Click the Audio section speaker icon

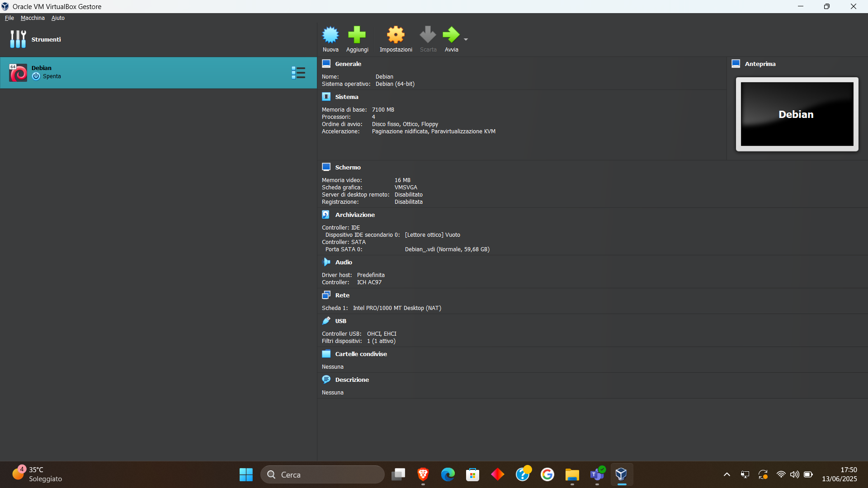[326, 262]
